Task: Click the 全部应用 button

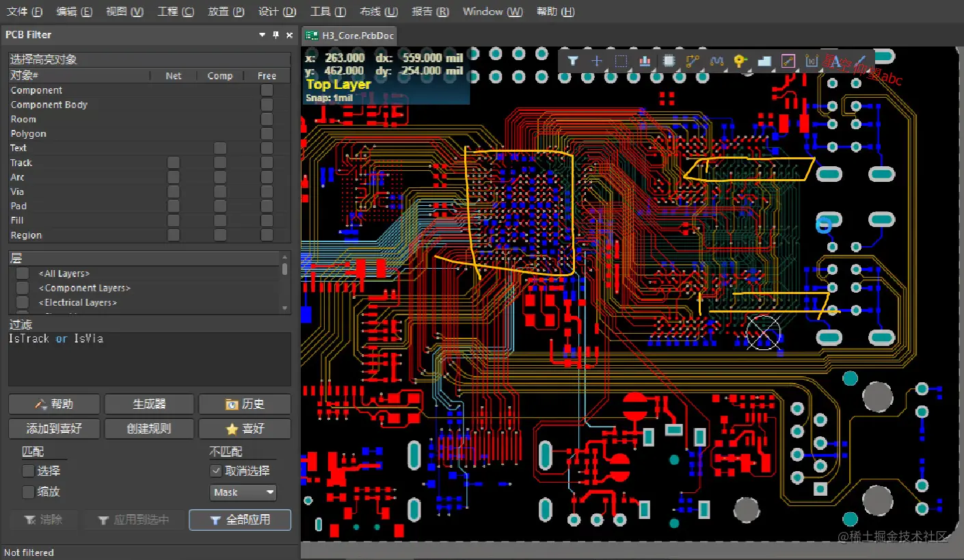Action: (x=240, y=520)
